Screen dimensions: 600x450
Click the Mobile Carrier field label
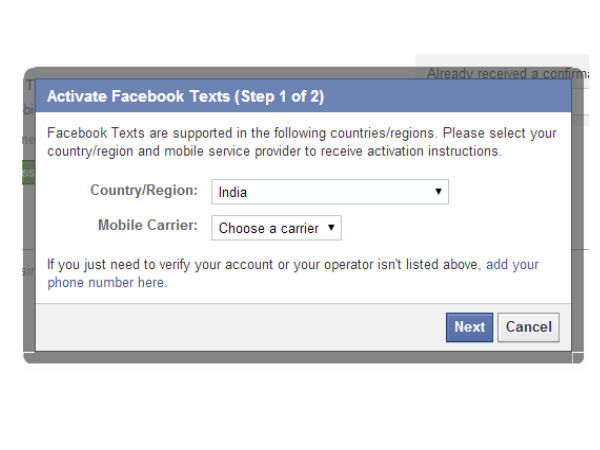click(148, 226)
